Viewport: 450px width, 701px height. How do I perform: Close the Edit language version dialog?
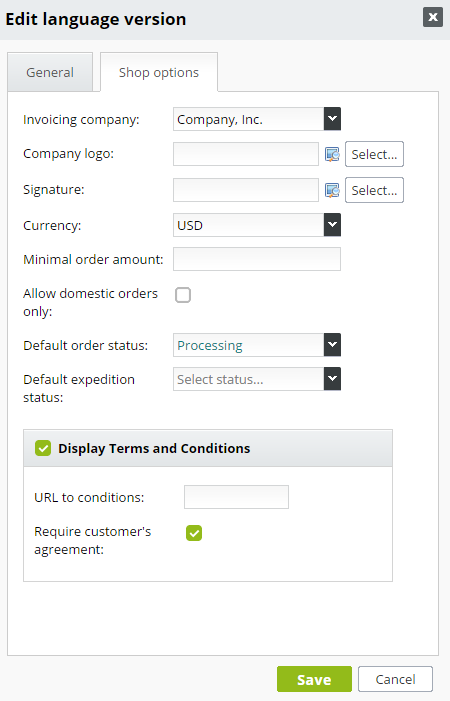(433, 17)
